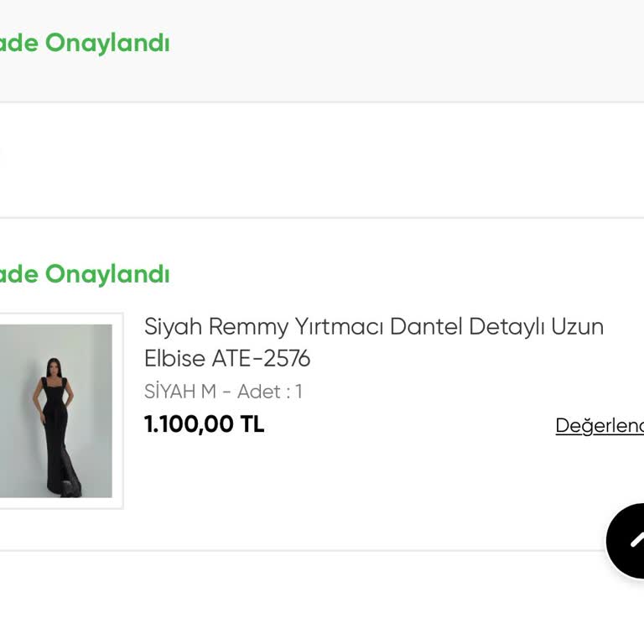Click the TL currency text beside the price
The height and width of the screenshot is (644, 644).
252,424
